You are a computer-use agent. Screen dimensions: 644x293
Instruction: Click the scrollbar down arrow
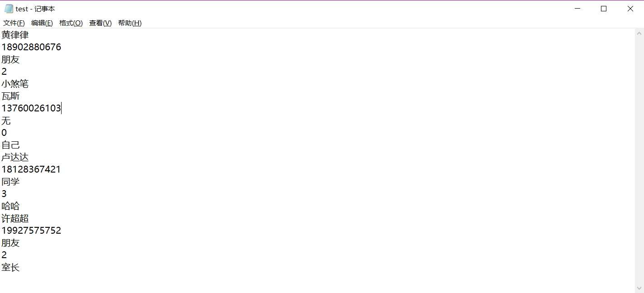coord(639,288)
